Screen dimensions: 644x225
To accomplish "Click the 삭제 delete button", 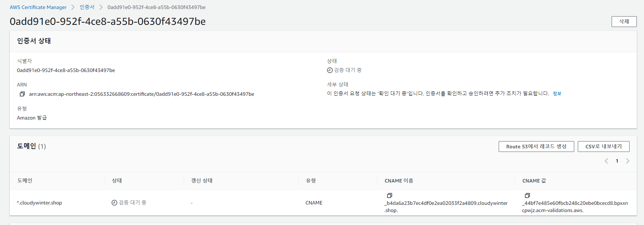I will pos(624,22).
